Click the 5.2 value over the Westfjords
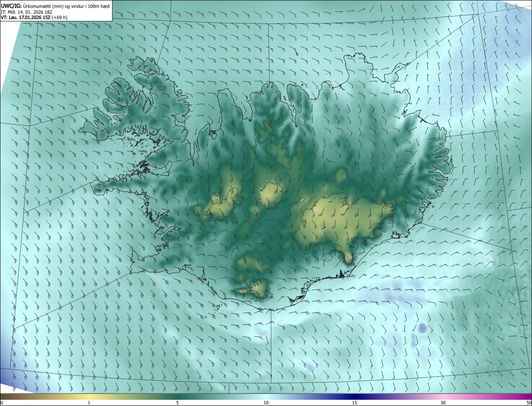The height and width of the screenshot is (406, 532). point(127,103)
